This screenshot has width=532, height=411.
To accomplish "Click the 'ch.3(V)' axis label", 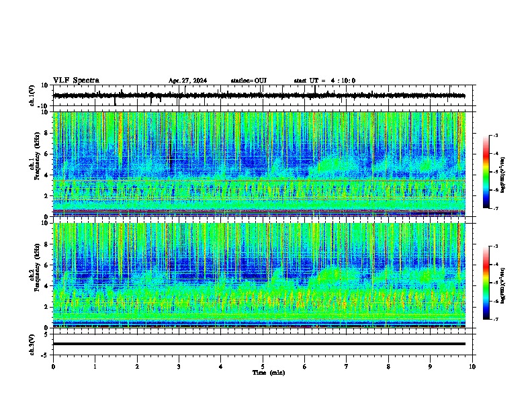I will click(x=32, y=345).
